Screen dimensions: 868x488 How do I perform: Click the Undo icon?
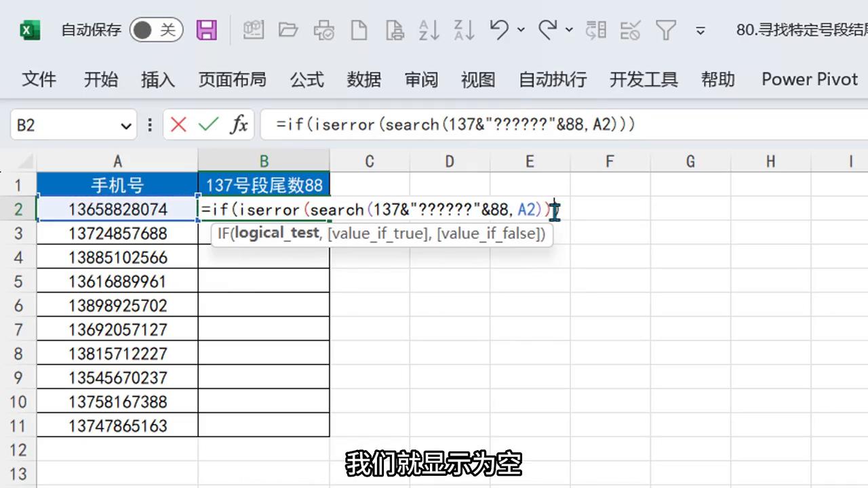pos(498,30)
